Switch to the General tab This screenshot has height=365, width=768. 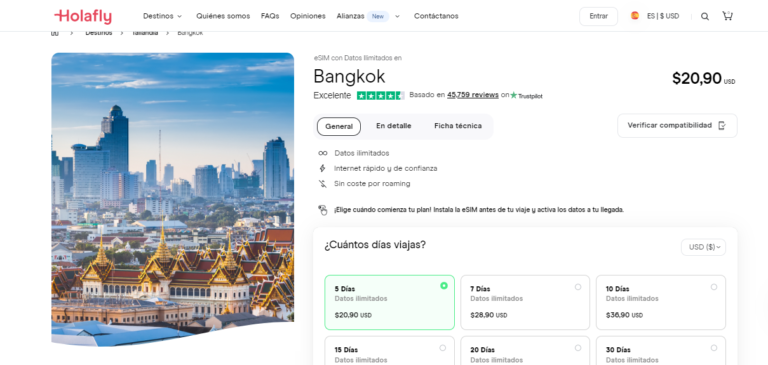339,126
